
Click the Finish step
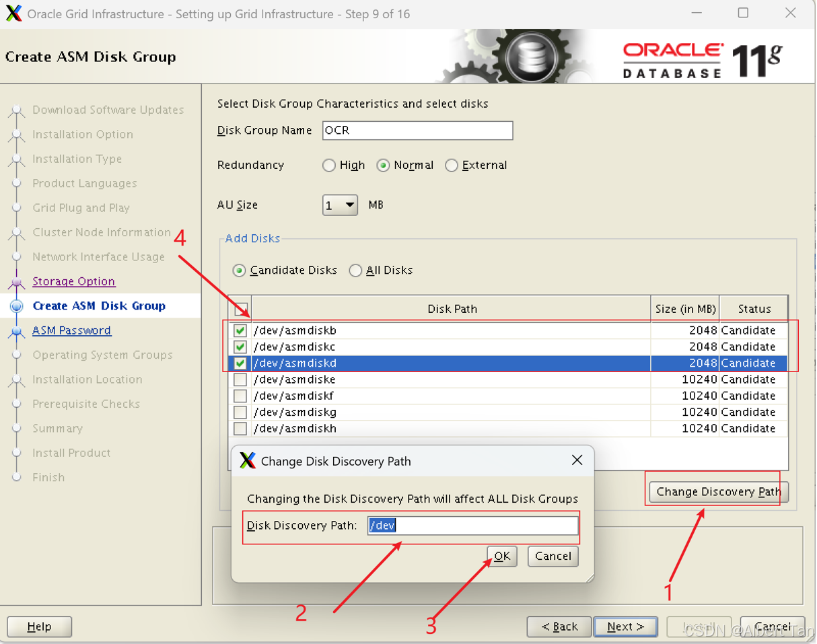point(48,477)
